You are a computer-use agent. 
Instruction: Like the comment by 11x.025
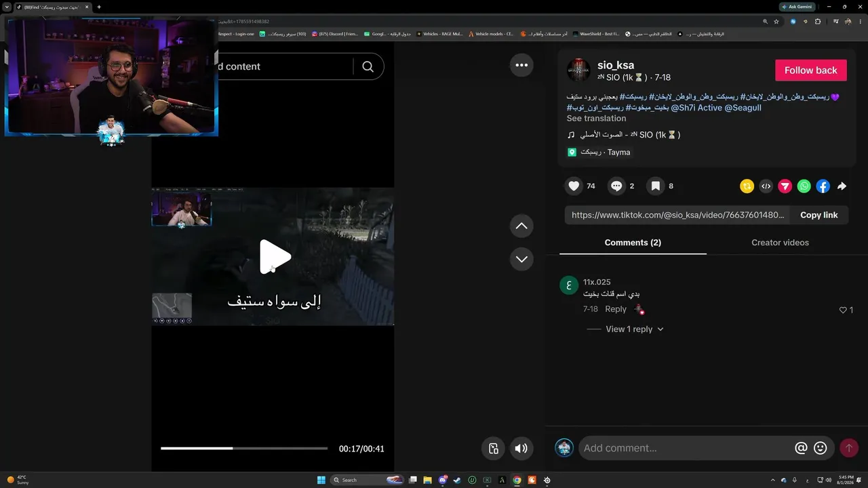point(844,310)
